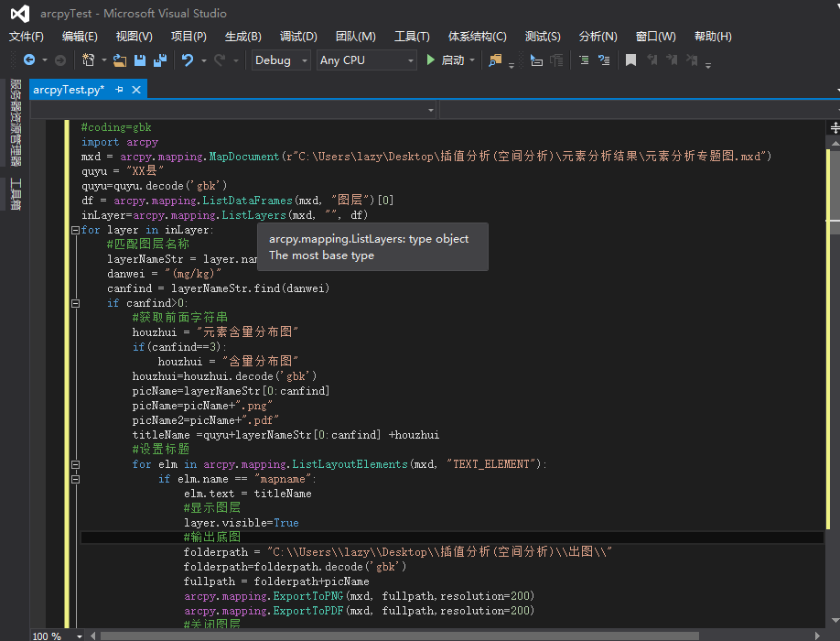Save the file with the floppy disk icon

tap(140, 60)
